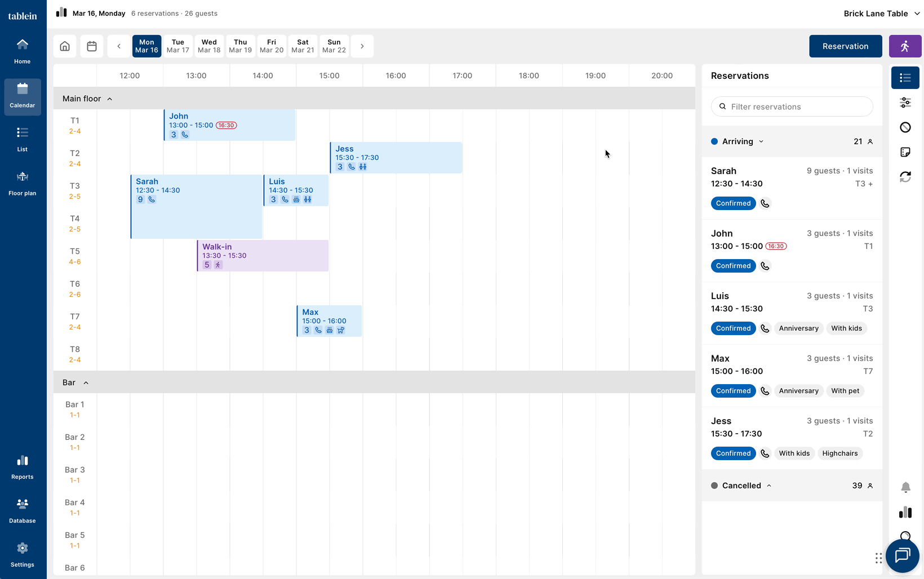Collapse the Main floor section

pos(110,99)
